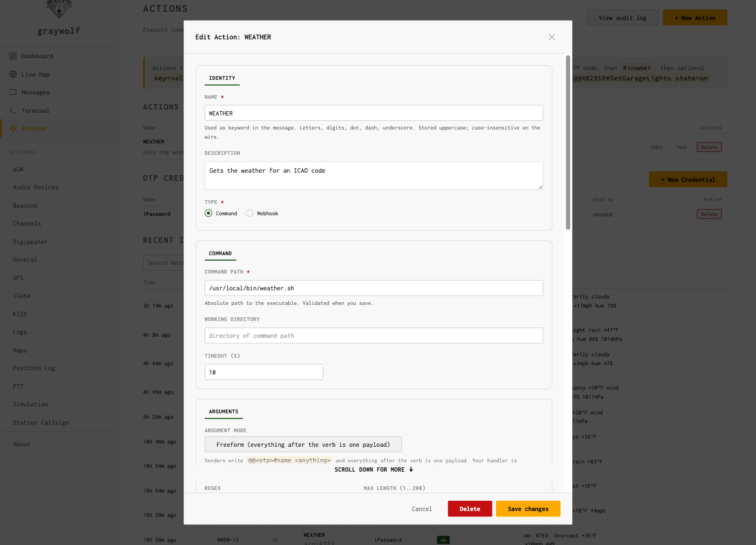Click the Command Path field
Viewport: 756px width, 545px height.
coord(374,288)
